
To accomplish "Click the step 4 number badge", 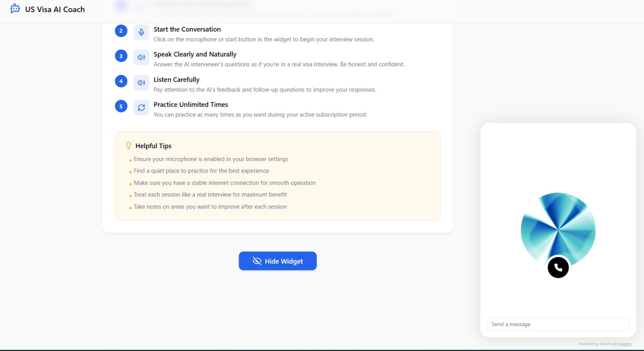I will 121,81.
